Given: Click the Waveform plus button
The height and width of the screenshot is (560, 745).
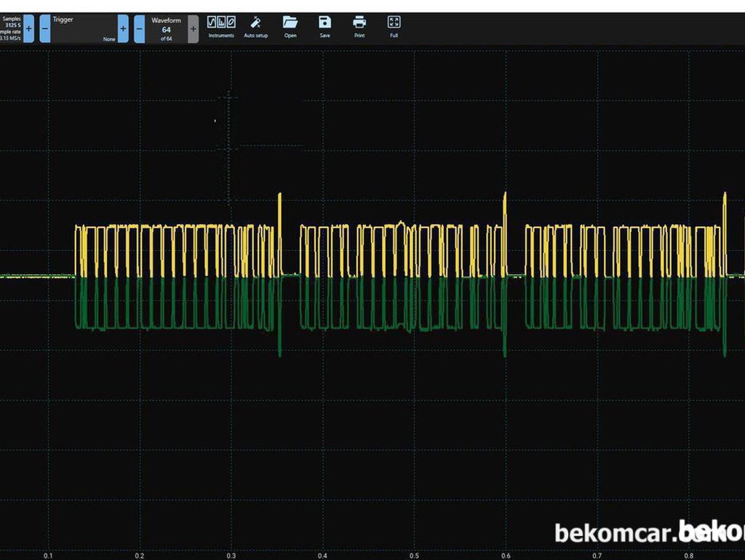Looking at the screenshot, I should point(193,28).
